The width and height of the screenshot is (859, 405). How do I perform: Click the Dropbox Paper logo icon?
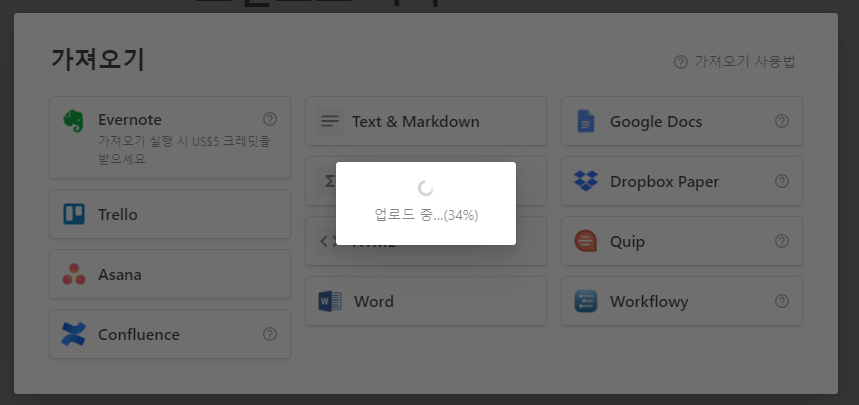[586, 181]
